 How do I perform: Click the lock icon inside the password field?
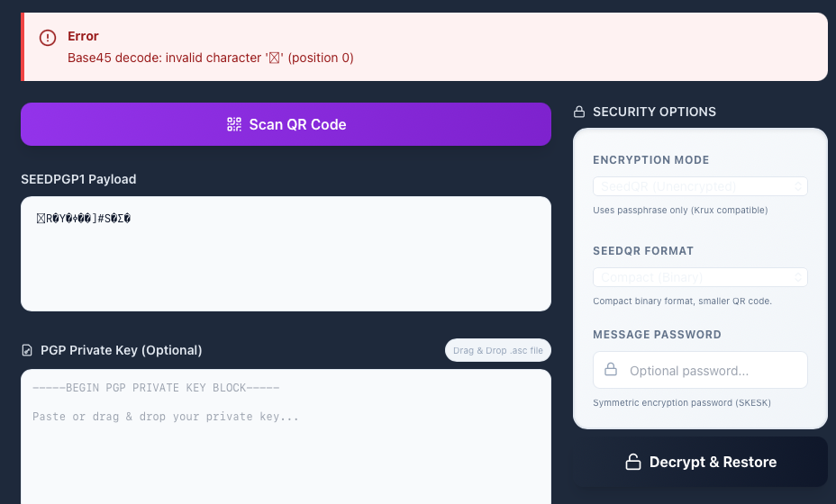point(610,370)
